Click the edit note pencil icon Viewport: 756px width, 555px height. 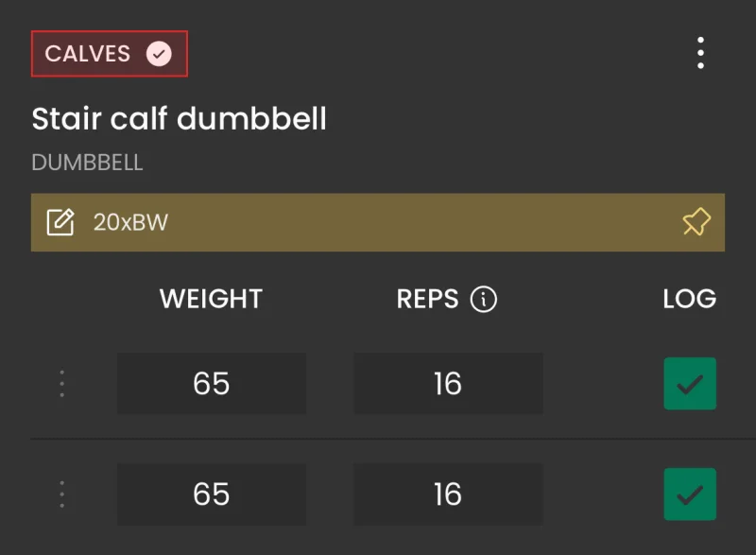pyautogui.click(x=60, y=222)
